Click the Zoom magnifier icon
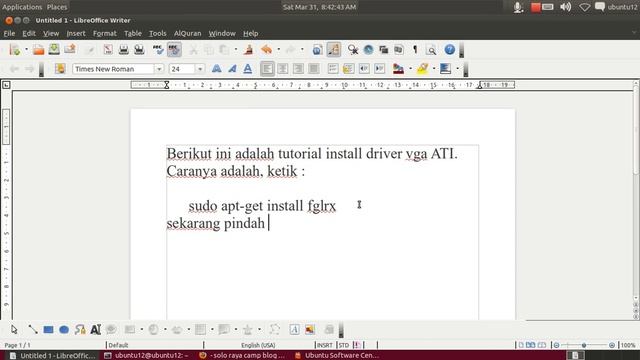640x360 pixels. pyautogui.click(x=431, y=50)
